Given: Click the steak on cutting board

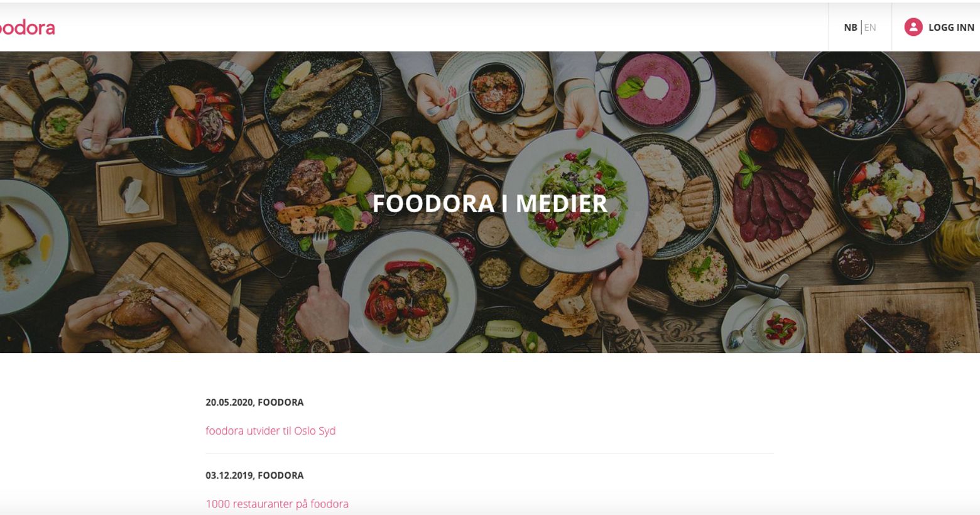Looking at the screenshot, I should pyautogui.click(x=887, y=331).
